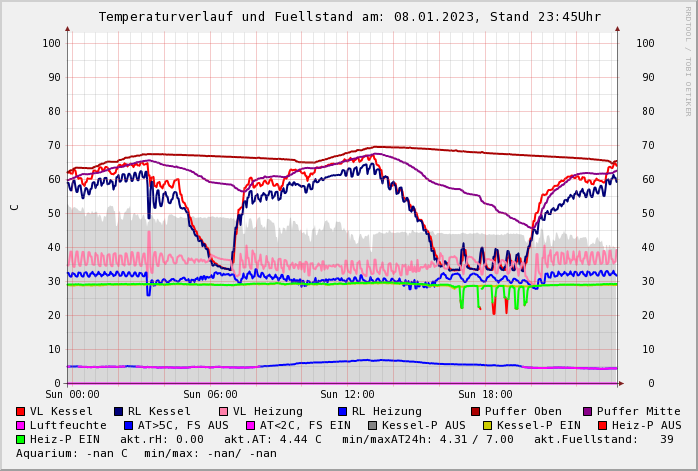Click the blue RL Heizung legend swatch
Image resolution: width=698 pixels, height=471 pixels.
[x=343, y=411]
